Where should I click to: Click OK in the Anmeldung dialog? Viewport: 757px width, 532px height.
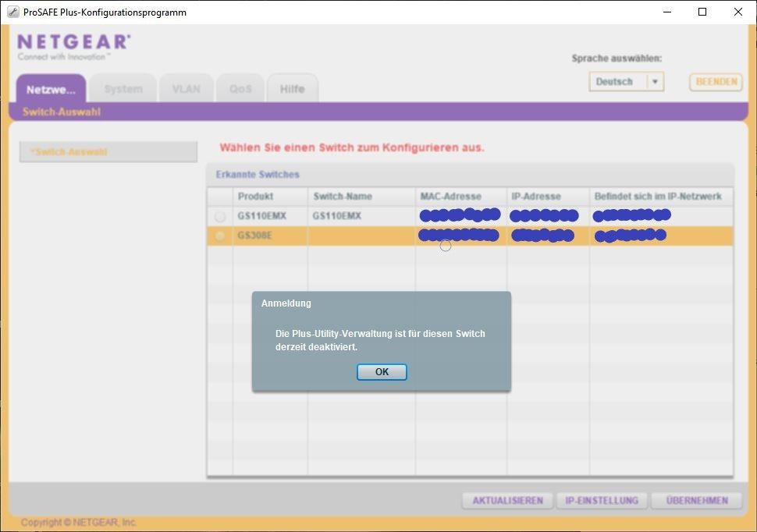pyautogui.click(x=382, y=371)
